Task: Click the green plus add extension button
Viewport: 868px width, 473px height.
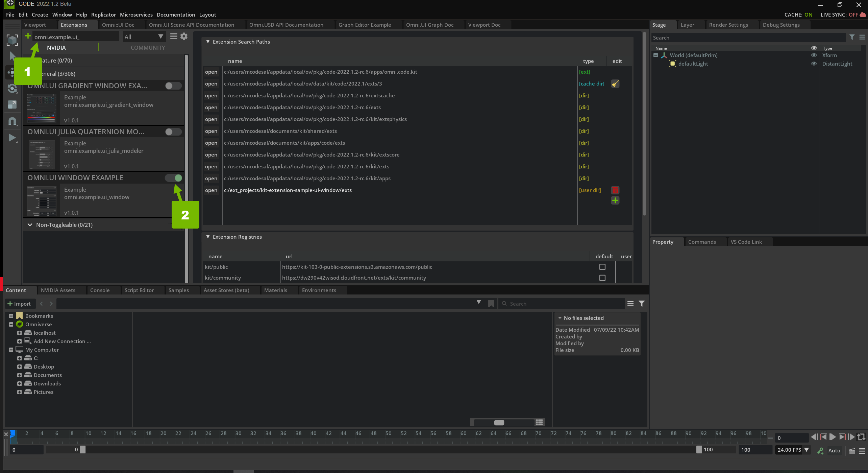Action: (x=28, y=36)
